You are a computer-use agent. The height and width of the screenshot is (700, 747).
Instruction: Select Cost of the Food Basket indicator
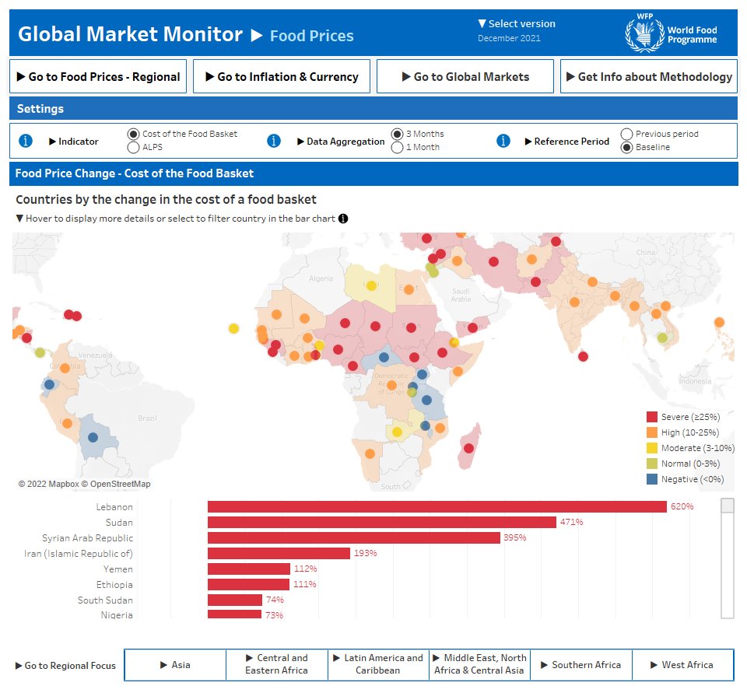pyautogui.click(x=133, y=135)
